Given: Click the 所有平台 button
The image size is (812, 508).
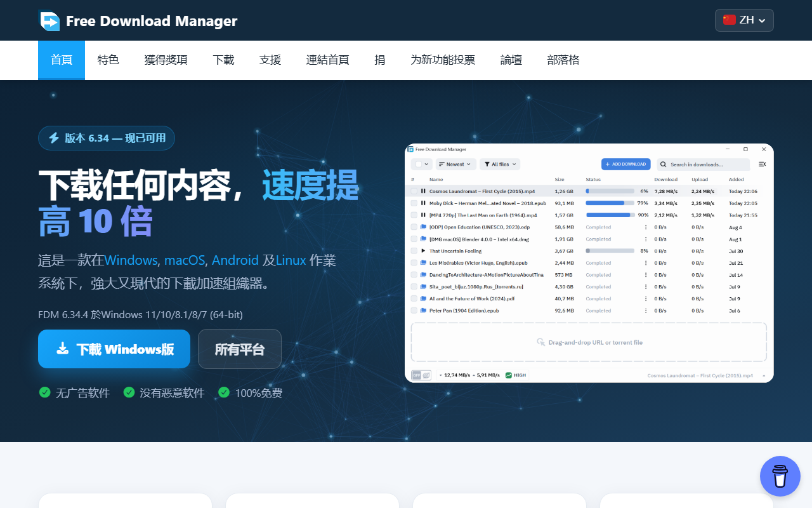Looking at the screenshot, I should [x=240, y=349].
